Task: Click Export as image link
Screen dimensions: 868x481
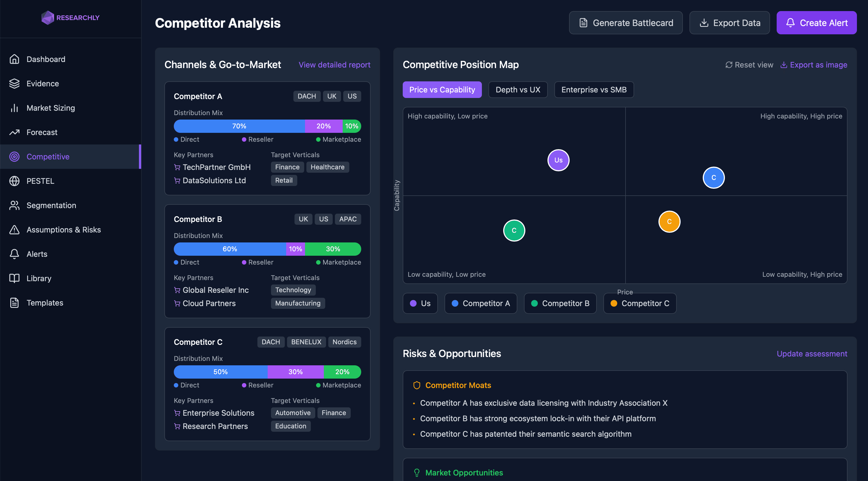Action: coord(814,65)
